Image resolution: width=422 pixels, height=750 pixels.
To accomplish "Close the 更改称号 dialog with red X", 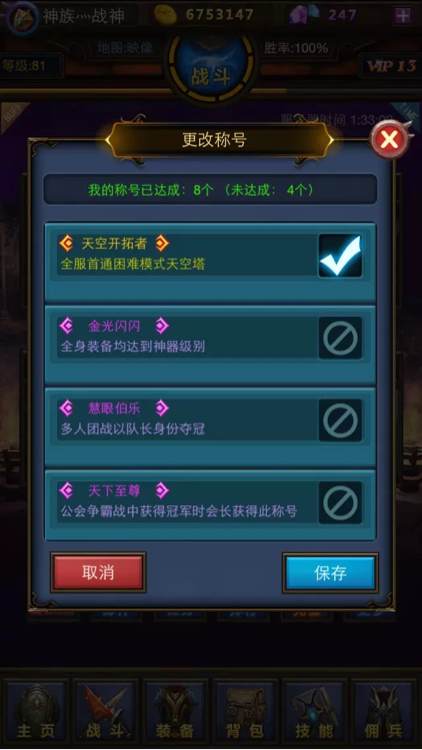I will click(390, 140).
